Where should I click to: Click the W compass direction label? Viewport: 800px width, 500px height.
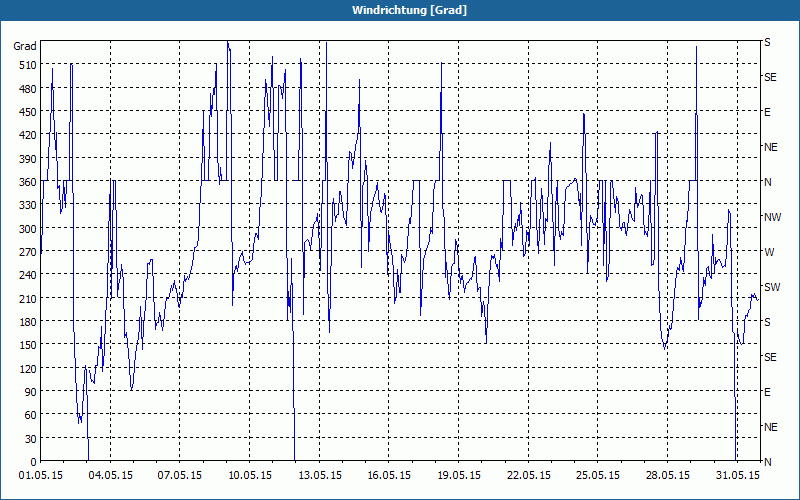point(769,252)
